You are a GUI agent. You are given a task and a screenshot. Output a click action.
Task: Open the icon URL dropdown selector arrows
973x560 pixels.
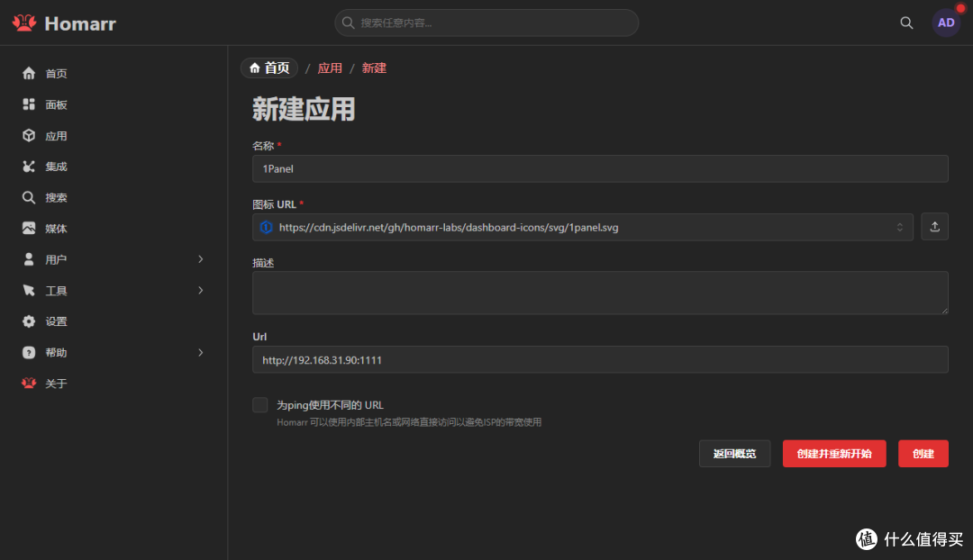pyautogui.click(x=900, y=228)
